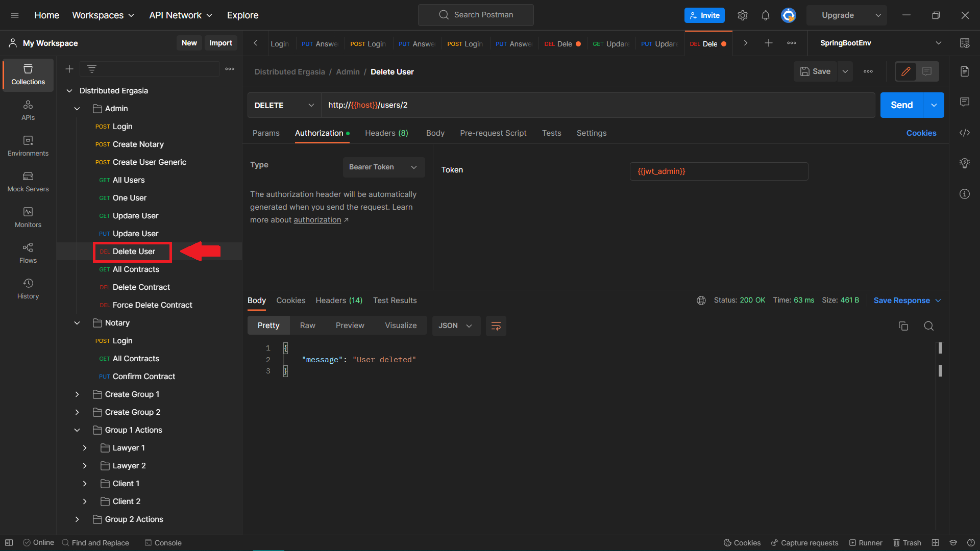
Task: Open the Collections sidebar panel
Action: pos(28,74)
